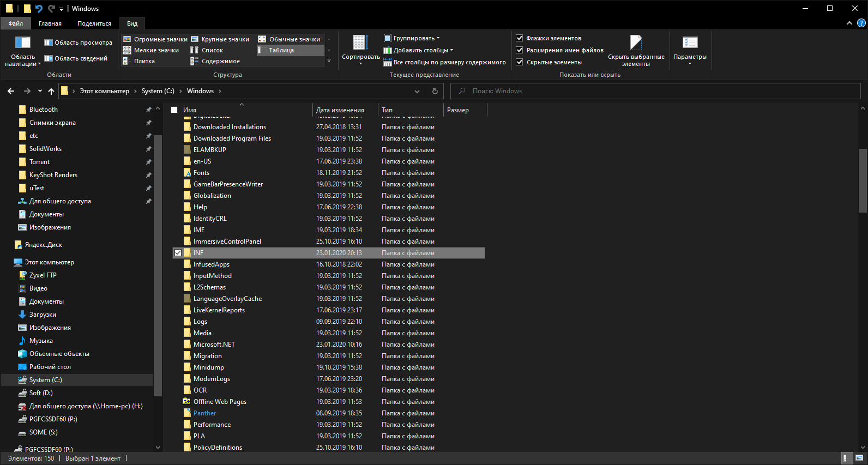Switch to Content (Содержимое) view

(215, 61)
